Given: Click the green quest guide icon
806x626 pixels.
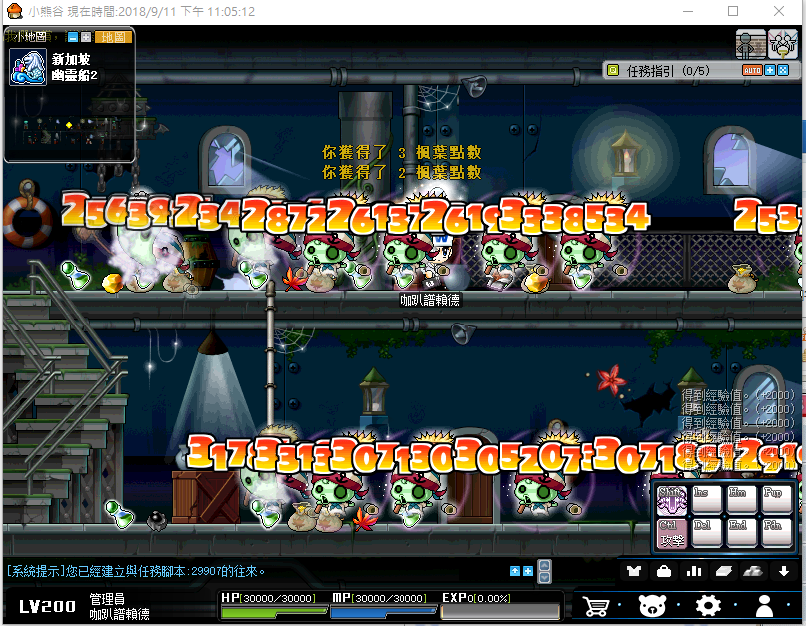Looking at the screenshot, I should coord(613,70).
